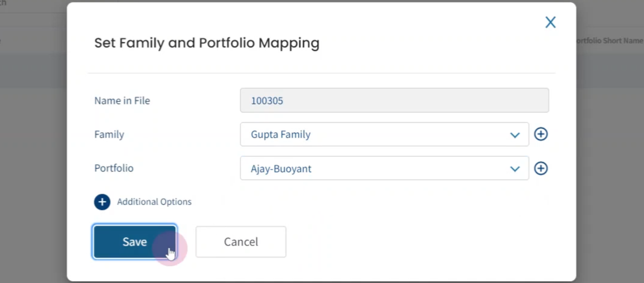The width and height of the screenshot is (644, 283).
Task: Save the family and portfolio mapping
Action: pos(135,241)
